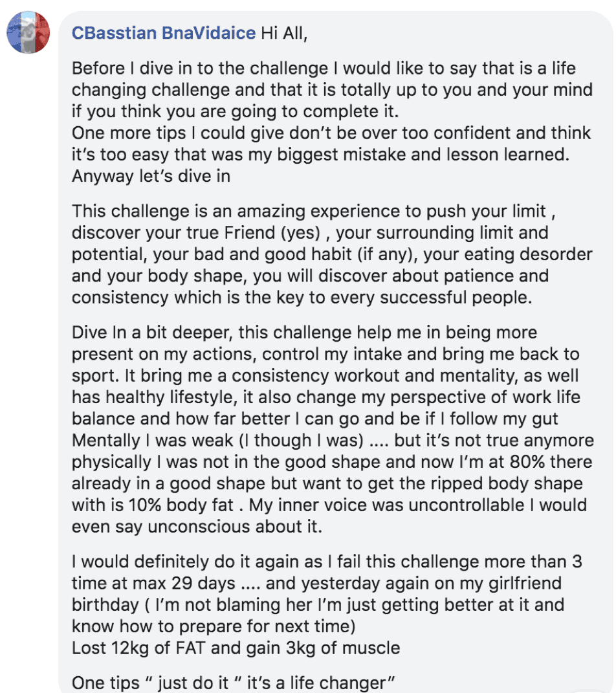616x693 pixels.
Task: Open CBasstian BnaVidaice profile name link
Action: [164, 33]
